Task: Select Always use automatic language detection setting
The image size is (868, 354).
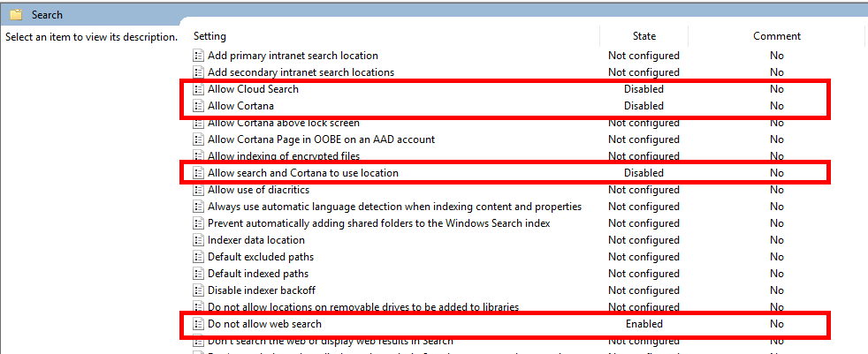Action: pos(394,207)
